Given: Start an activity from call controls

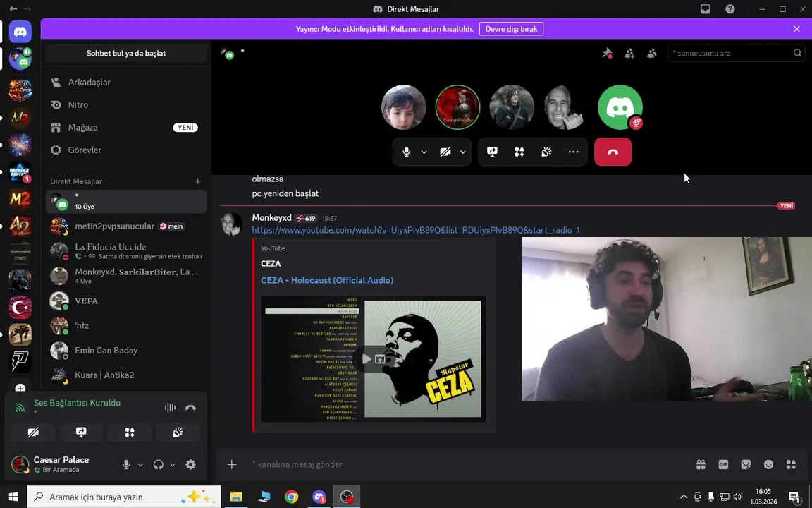Looking at the screenshot, I should click(x=519, y=152).
